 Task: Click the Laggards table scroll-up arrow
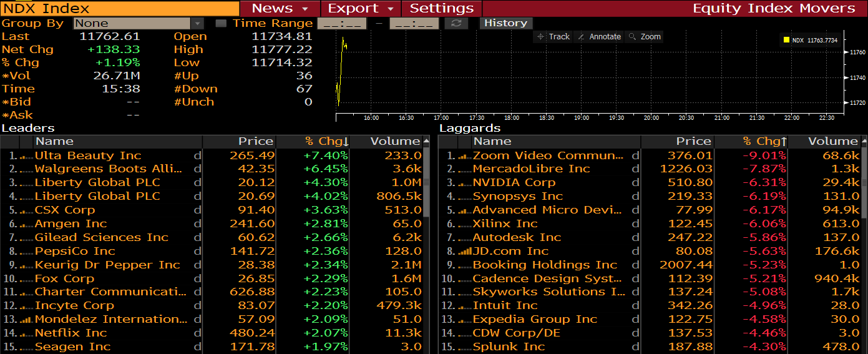(x=864, y=142)
